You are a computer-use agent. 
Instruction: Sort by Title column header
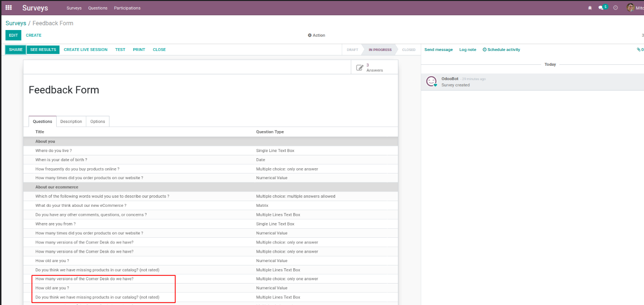pos(40,132)
